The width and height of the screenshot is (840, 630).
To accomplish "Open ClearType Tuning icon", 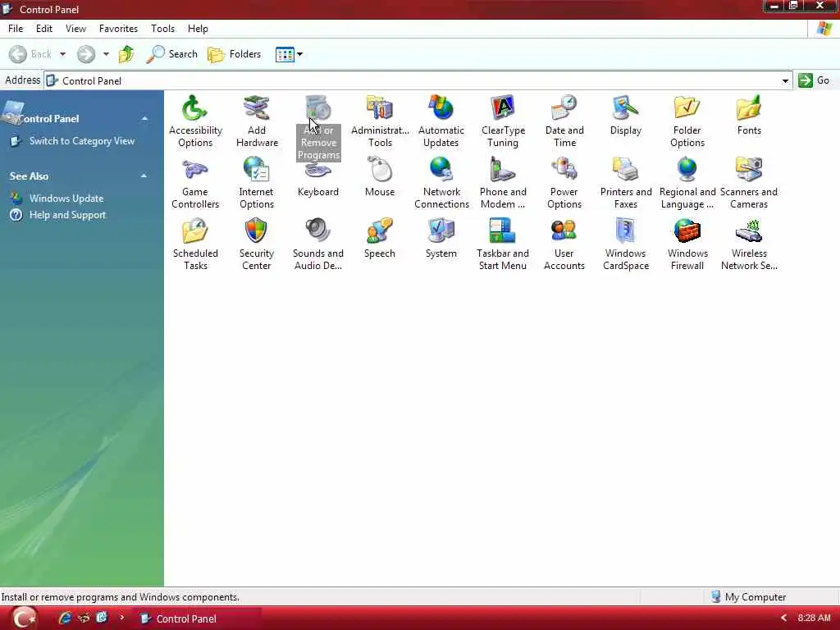I will pyautogui.click(x=503, y=121).
